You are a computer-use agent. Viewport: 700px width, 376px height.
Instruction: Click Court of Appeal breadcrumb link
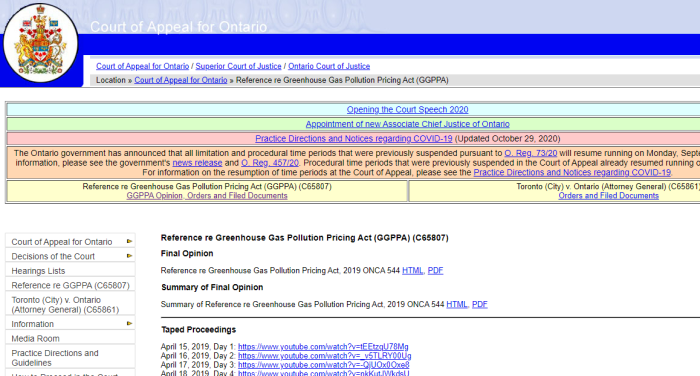point(181,80)
